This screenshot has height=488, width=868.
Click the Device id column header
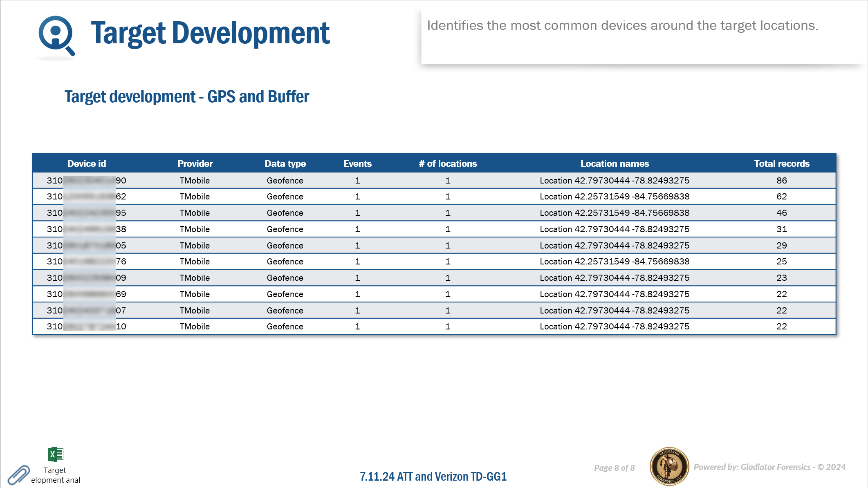tap(87, 163)
